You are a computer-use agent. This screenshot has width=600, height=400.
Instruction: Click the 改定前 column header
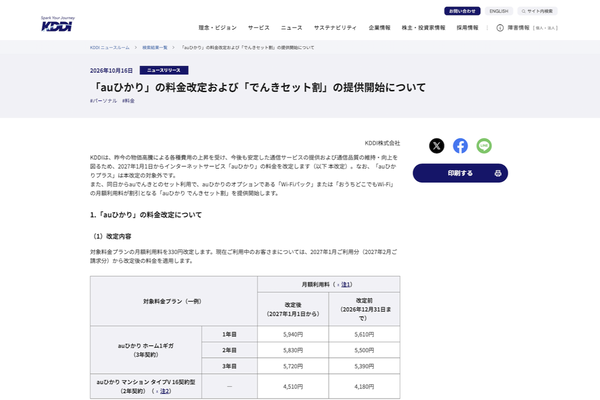[x=364, y=309]
